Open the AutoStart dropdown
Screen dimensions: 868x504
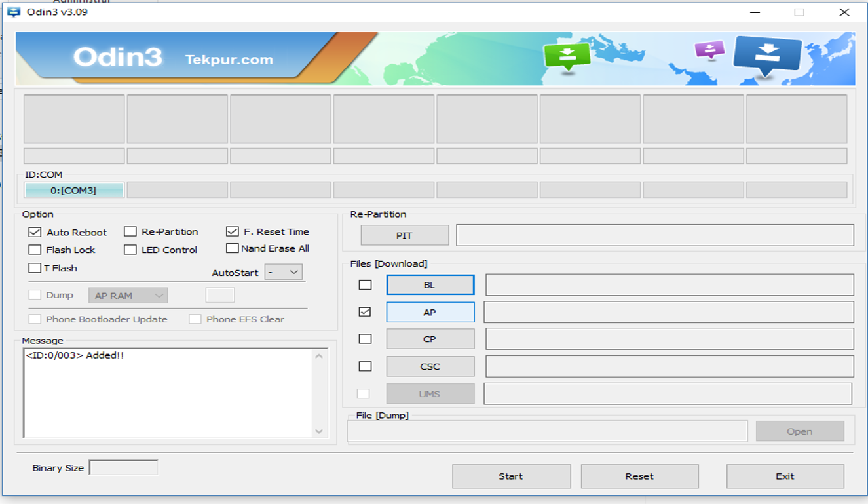point(283,271)
